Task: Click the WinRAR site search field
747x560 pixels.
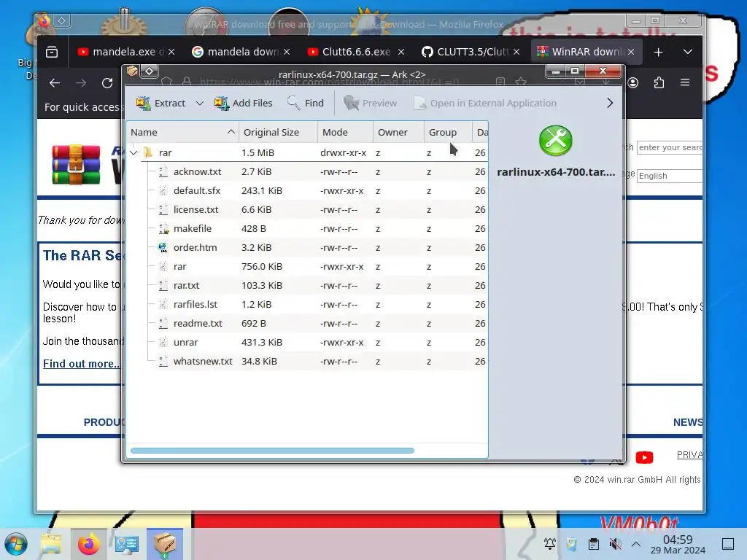Action: (670, 147)
